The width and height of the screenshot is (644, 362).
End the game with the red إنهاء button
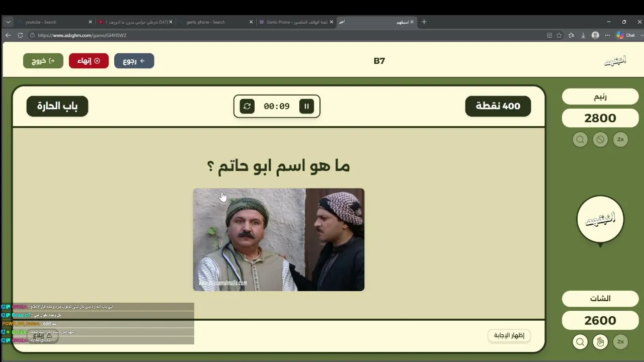[89, 61]
